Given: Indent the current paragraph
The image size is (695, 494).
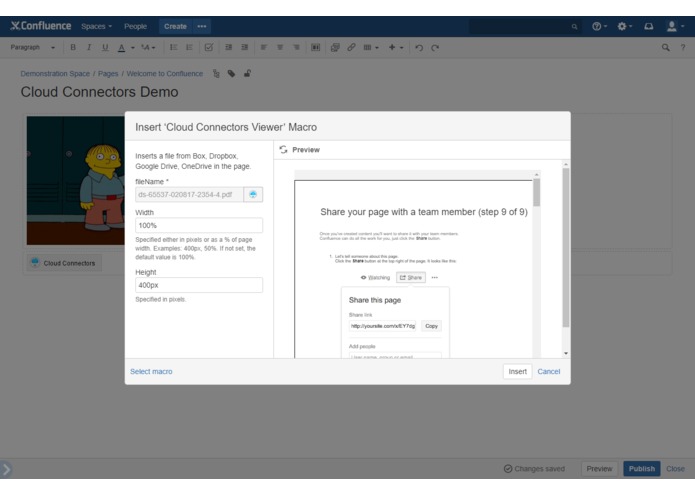Looking at the screenshot, I should [x=244, y=47].
